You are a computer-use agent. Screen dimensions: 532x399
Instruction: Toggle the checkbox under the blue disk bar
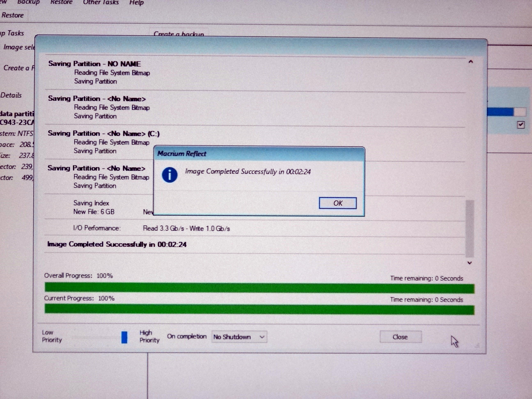coord(521,125)
